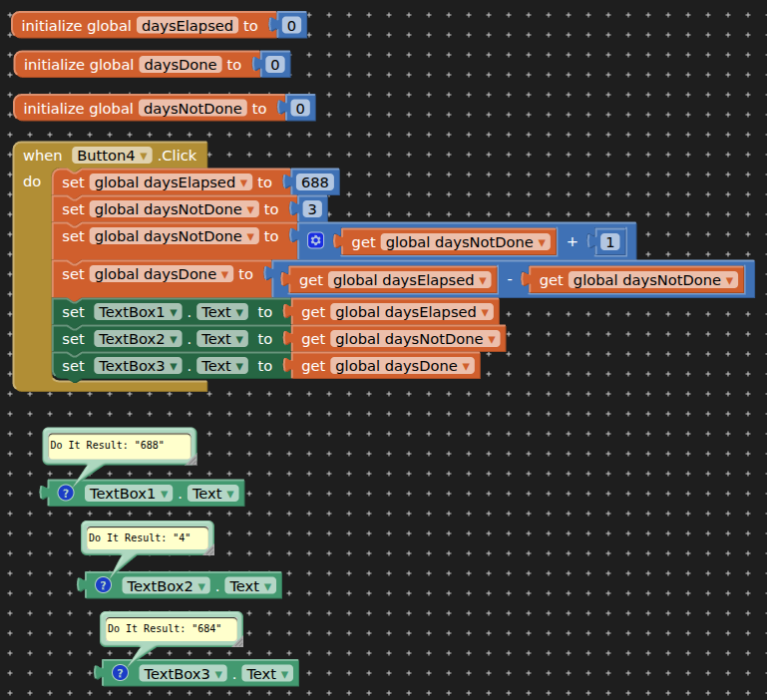Click the number 1 in the addition block

click(609, 242)
